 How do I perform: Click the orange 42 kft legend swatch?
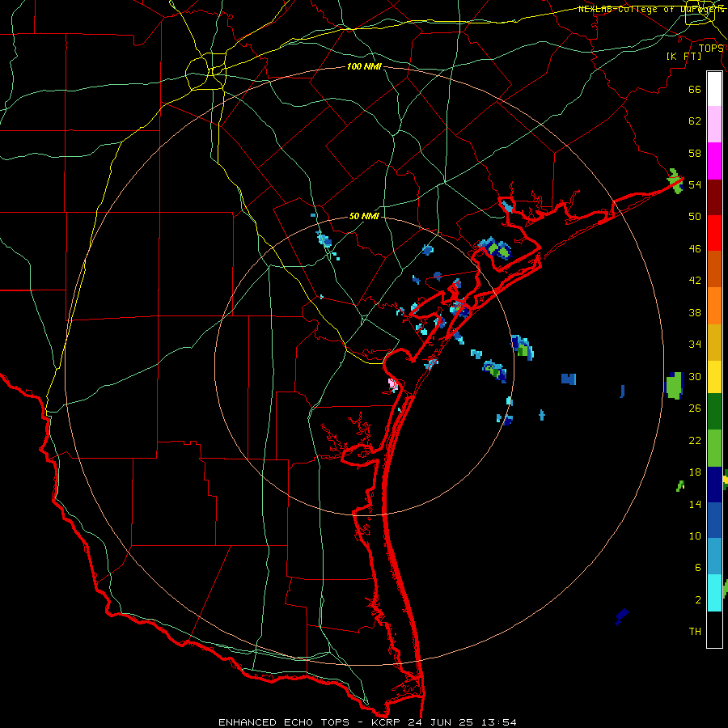714,306
